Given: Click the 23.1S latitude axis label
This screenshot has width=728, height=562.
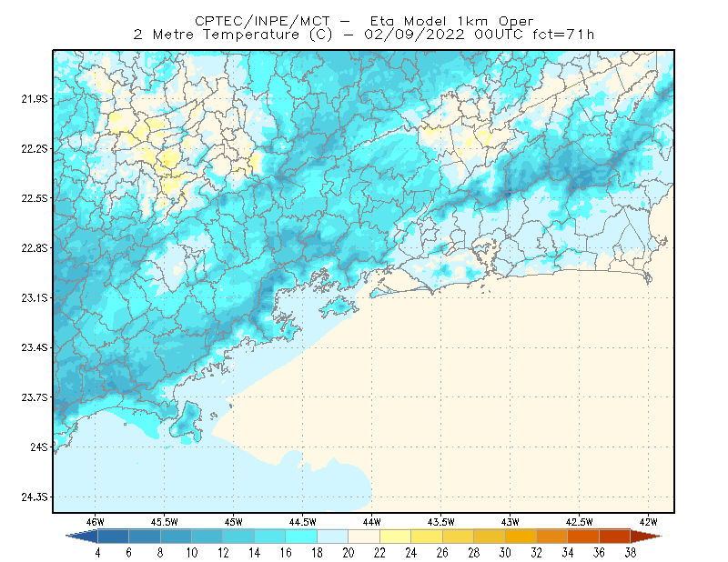Looking at the screenshot, I should coord(35,297).
